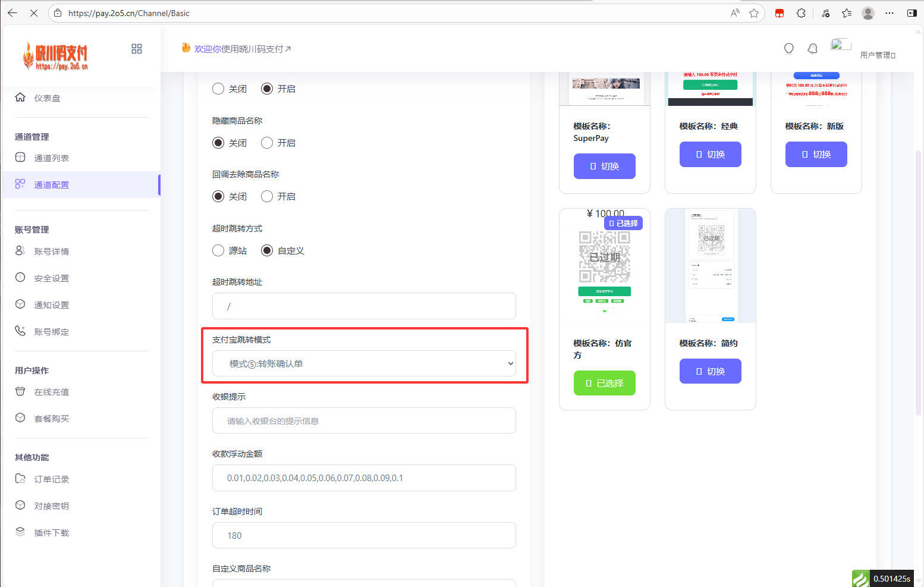
Task: Click the 新版 template preview thumbnail
Action: tap(816, 89)
